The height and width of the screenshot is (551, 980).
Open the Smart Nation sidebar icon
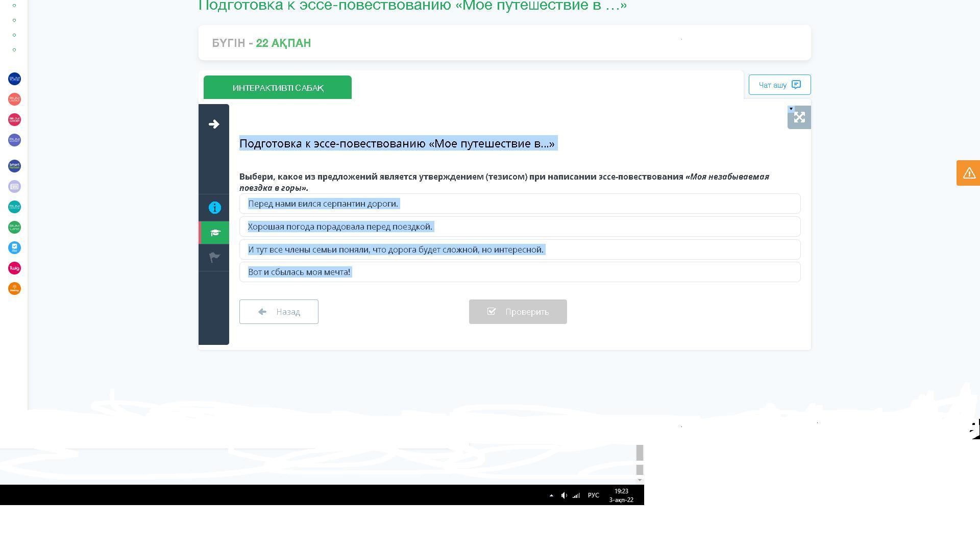pyautogui.click(x=14, y=166)
